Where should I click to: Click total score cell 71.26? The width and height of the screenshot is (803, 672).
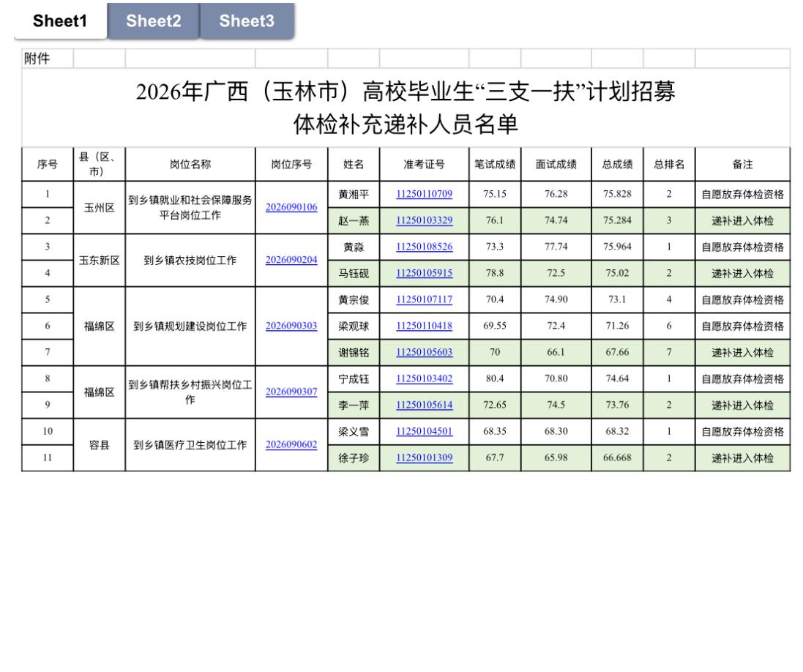tap(618, 326)
